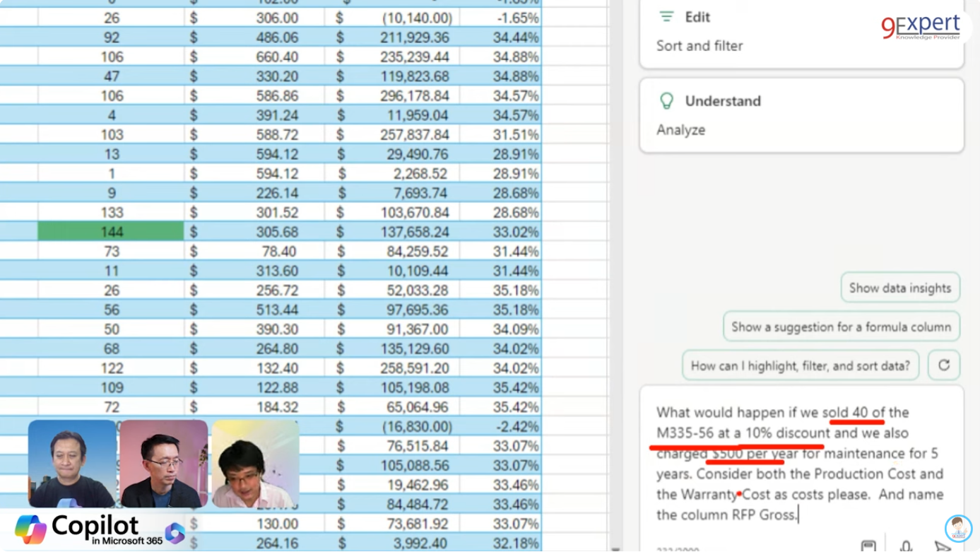Activate the microphone dictation icon
Image resolution: width=980 pixels, height=552 pixels.
906,546
